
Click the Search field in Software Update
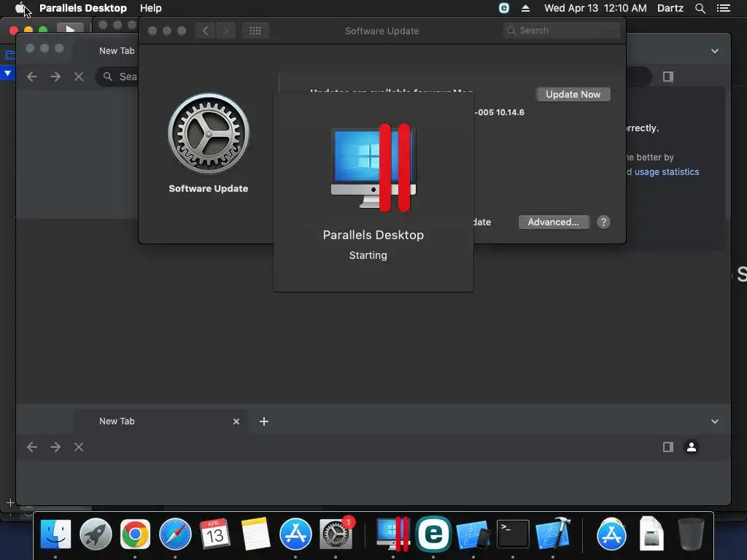[561, 31]
